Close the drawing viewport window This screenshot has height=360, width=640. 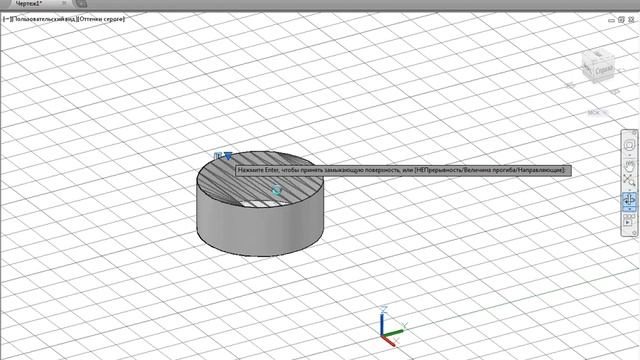click(x=631, y=20)
